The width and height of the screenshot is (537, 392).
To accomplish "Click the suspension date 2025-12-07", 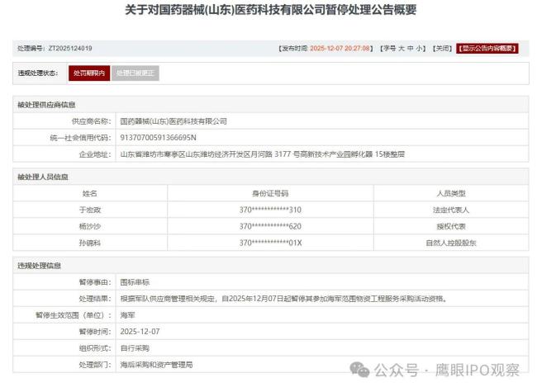I will click(140, 332).
